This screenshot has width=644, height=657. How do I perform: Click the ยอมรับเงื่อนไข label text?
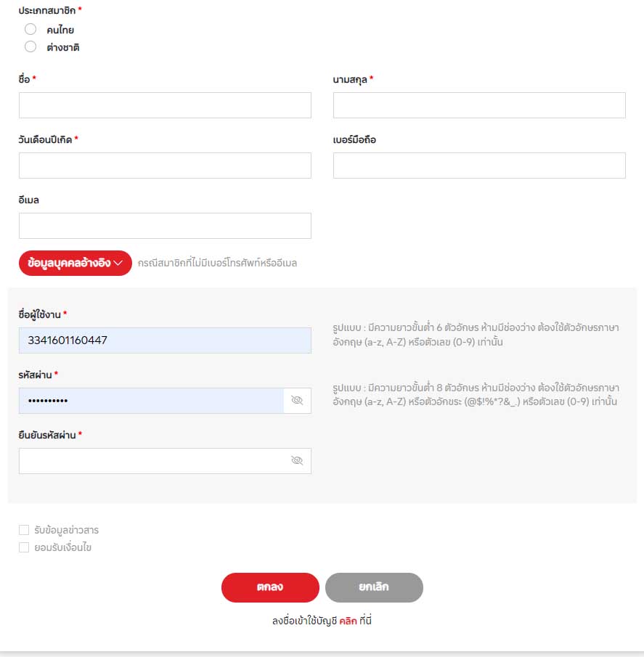(x=63, y=547)
